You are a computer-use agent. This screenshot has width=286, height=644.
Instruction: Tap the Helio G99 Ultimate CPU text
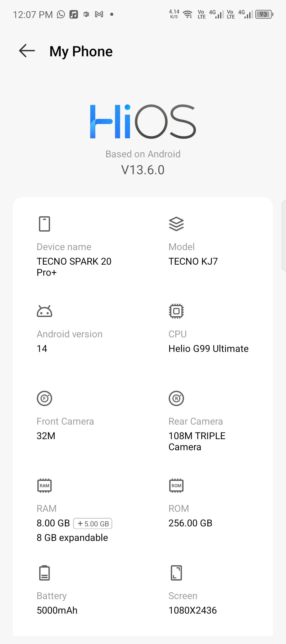click(209, 349)
